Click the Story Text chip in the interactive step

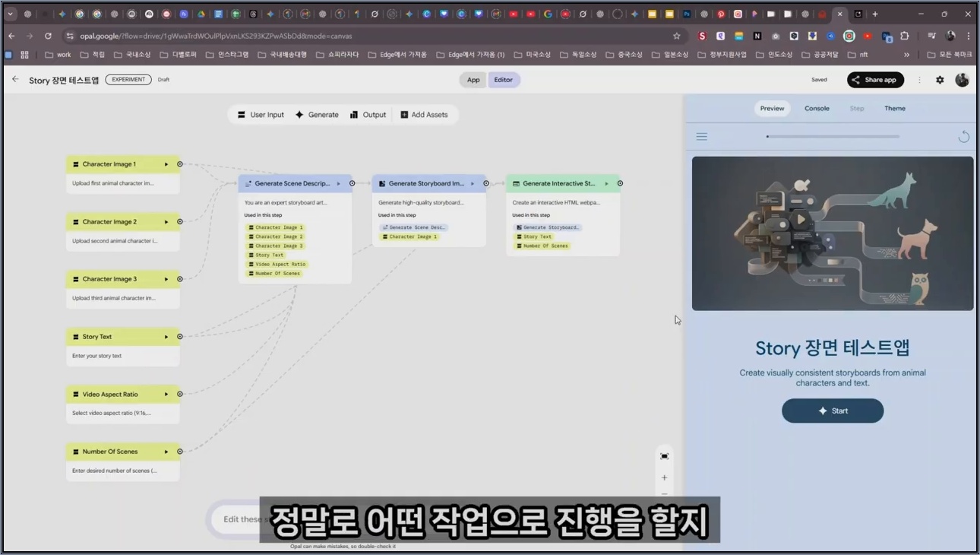tap(534, 236)
